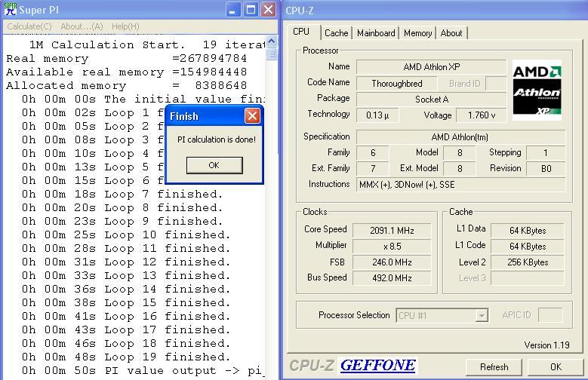Click the 'Loop 10 finished.' line in Super PI
Image resolution: width=588 pixels, height=380 pixels.
tap(125, 234)
